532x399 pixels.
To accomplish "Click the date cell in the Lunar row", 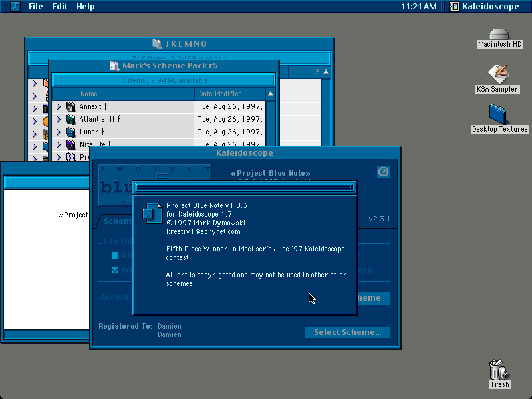I will click(230, 132).
